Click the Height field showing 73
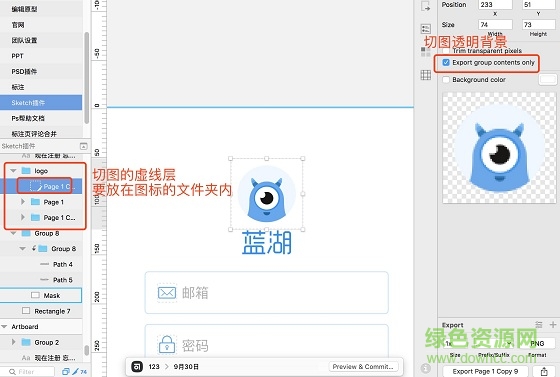Image resolution: width=560 pixels, height=377 pixels. (x=539, y=25)
